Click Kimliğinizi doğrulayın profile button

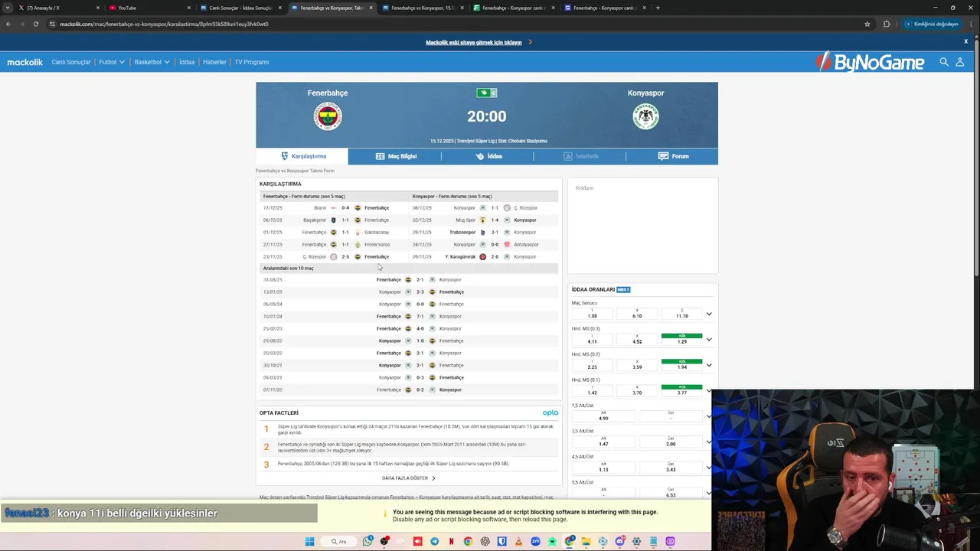(931, 24)
